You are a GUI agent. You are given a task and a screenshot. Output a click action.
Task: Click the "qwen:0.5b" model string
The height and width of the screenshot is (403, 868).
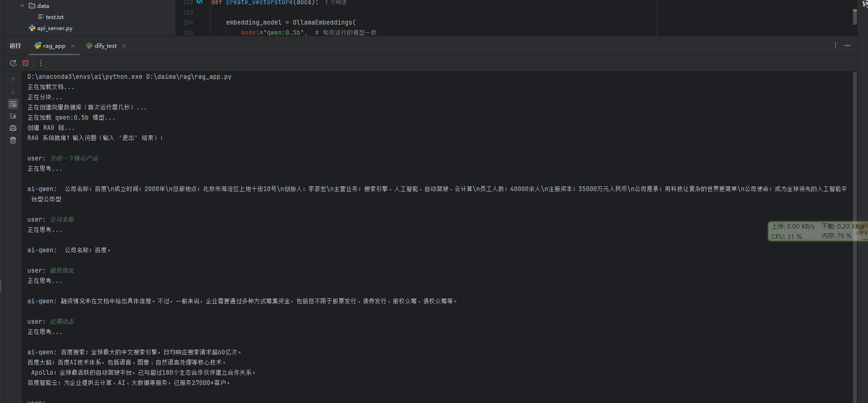[x=284, y=32]
